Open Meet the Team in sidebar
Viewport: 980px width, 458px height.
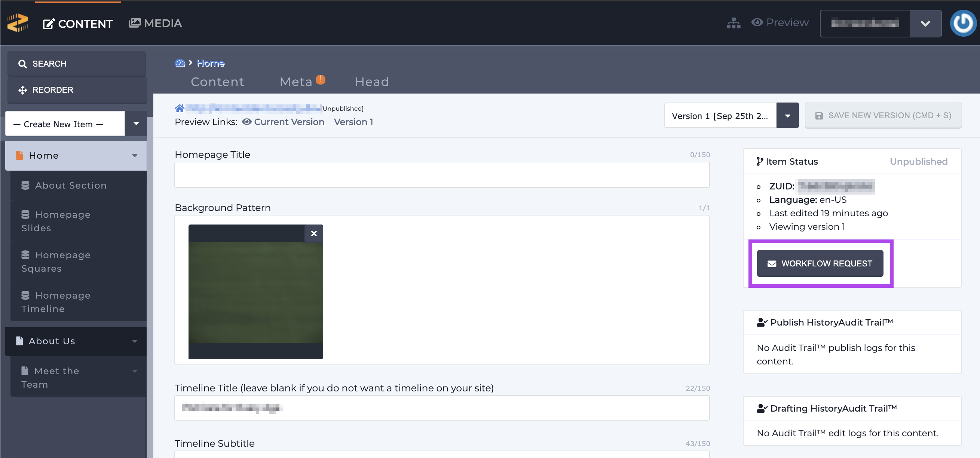(79, 377)
